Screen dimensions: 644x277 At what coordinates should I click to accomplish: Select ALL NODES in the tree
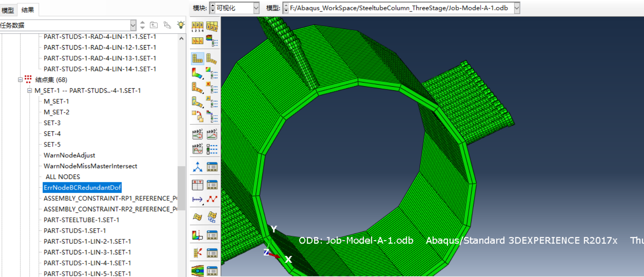pyautogui.click(x=63, y=177)
